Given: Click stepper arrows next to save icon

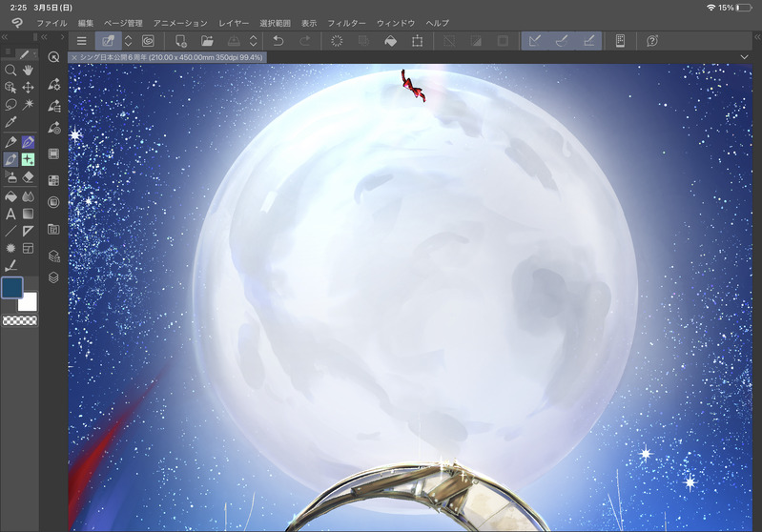Looking at the screenshot, I should coord(253,41).
